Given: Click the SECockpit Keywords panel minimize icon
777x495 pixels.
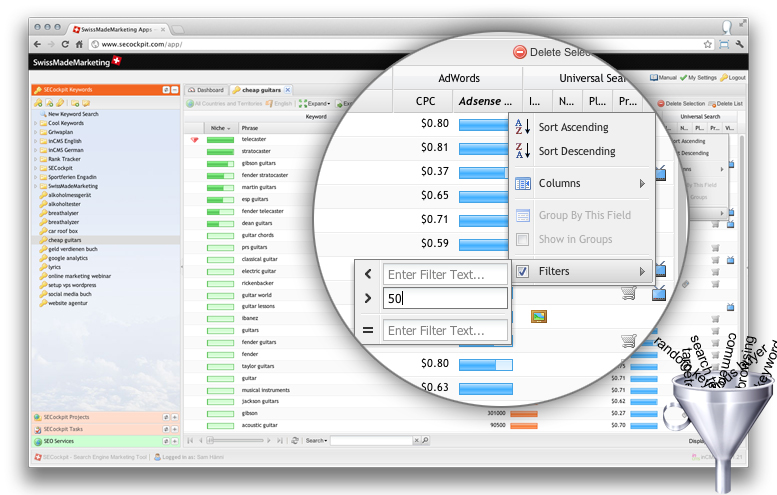Looking at the screenshot, I should 174,90.
